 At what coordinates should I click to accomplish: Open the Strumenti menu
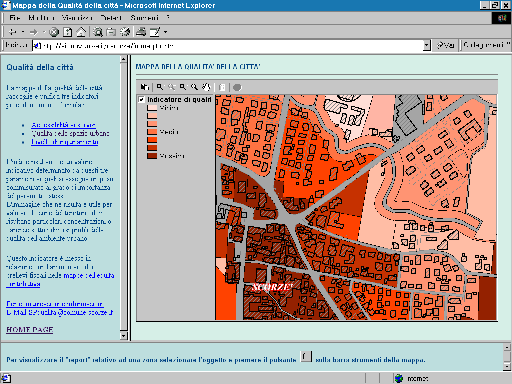tap(144, 18)
